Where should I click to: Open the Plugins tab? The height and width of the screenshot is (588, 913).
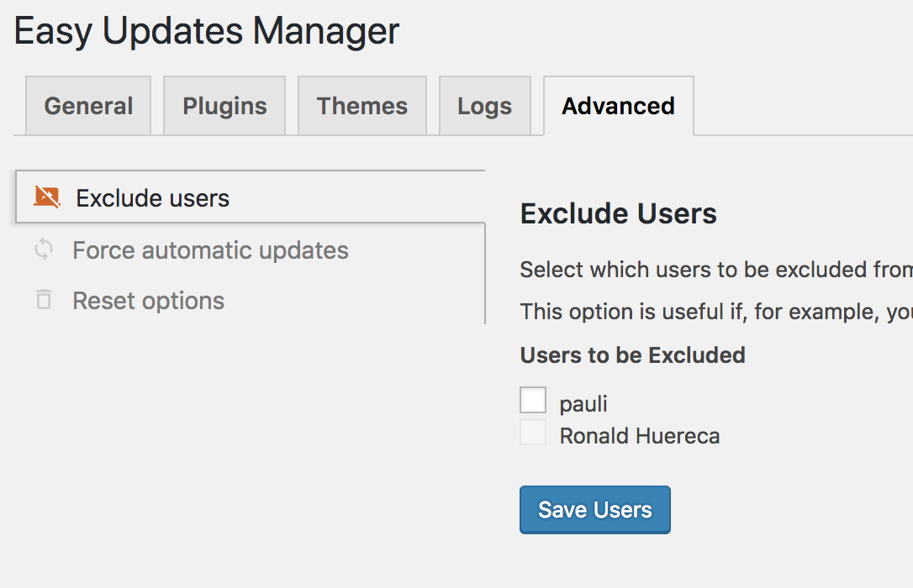(x=224, y=106)
